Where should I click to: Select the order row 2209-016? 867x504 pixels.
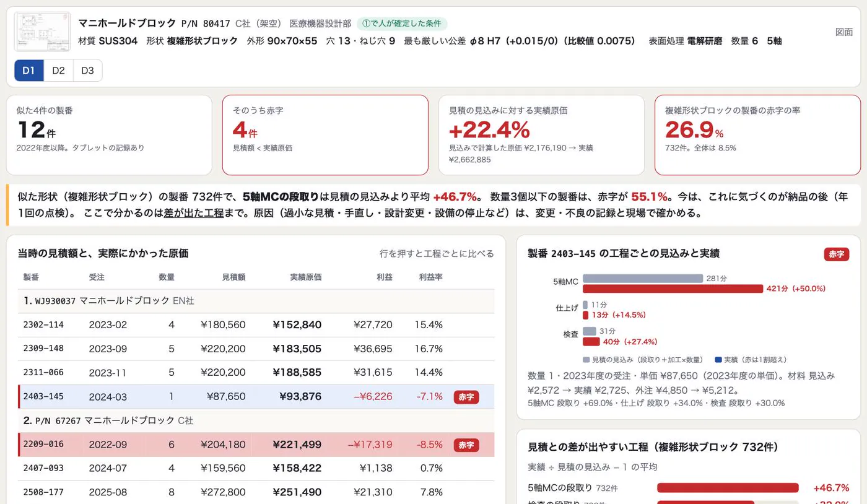pyautogui.click(x=256, y=445)
